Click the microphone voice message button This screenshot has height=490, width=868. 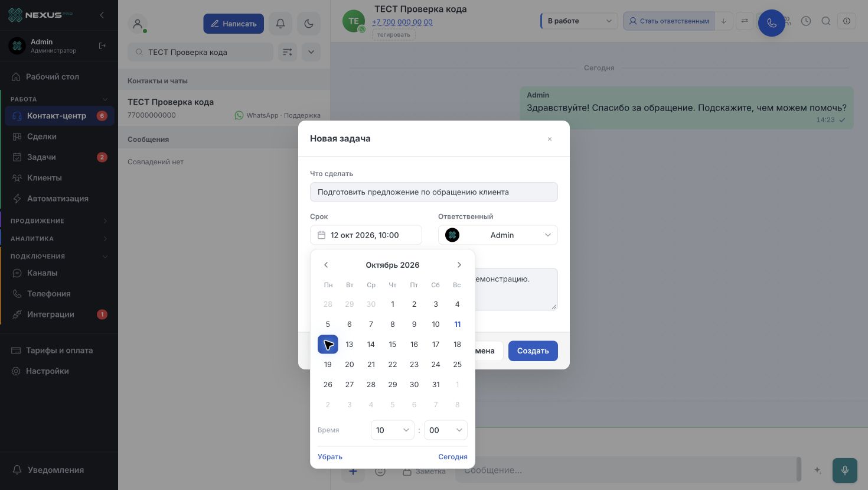(845, 470)
